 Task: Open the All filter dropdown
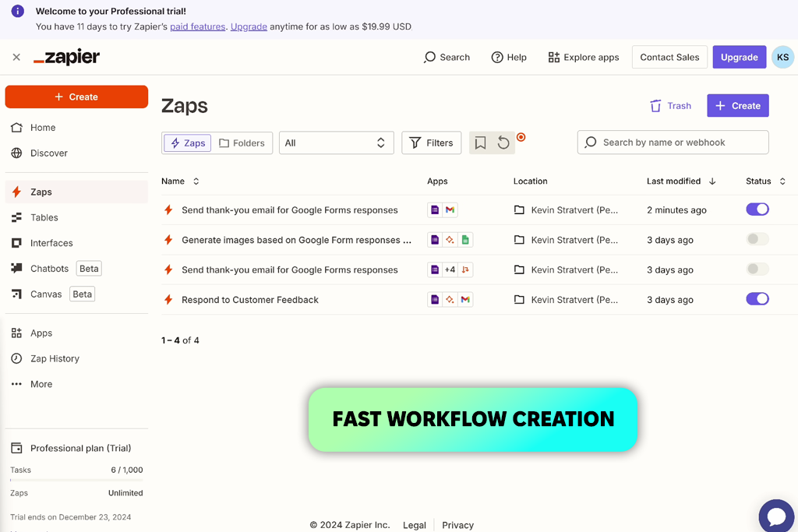(337, 143)
